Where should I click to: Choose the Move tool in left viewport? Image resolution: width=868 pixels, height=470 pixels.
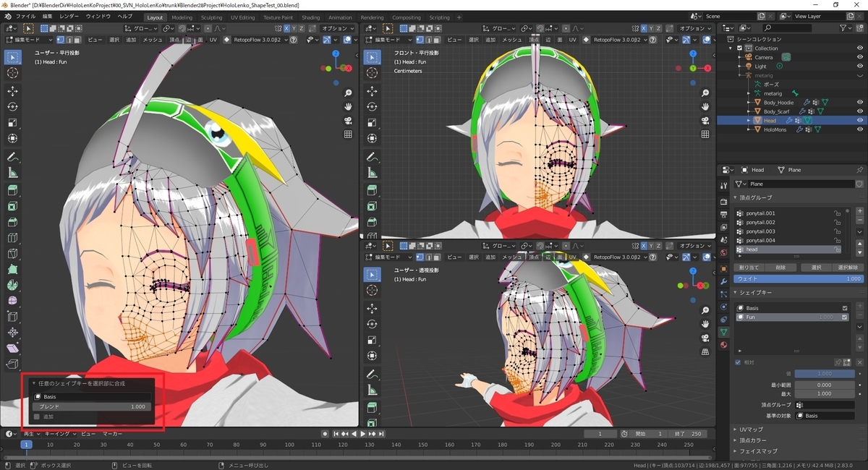12,90
